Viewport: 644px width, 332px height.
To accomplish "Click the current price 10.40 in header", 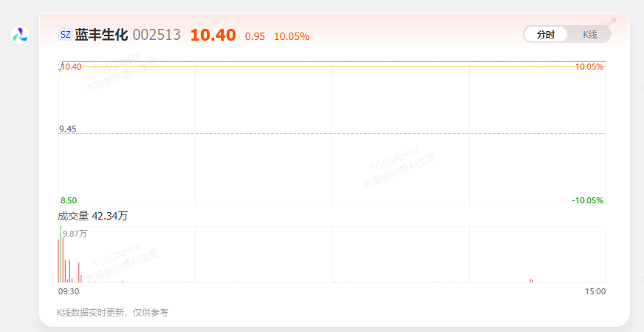I will (213, 35).
